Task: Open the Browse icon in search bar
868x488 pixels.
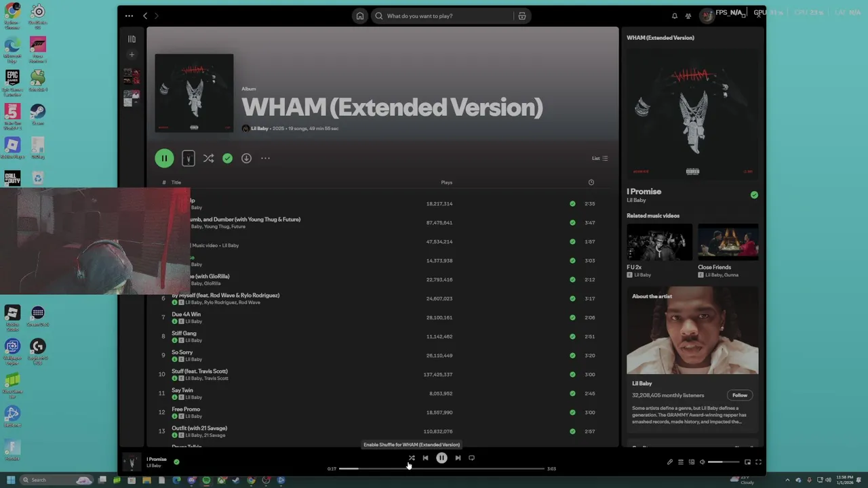Action: click(x=521, y=16)
